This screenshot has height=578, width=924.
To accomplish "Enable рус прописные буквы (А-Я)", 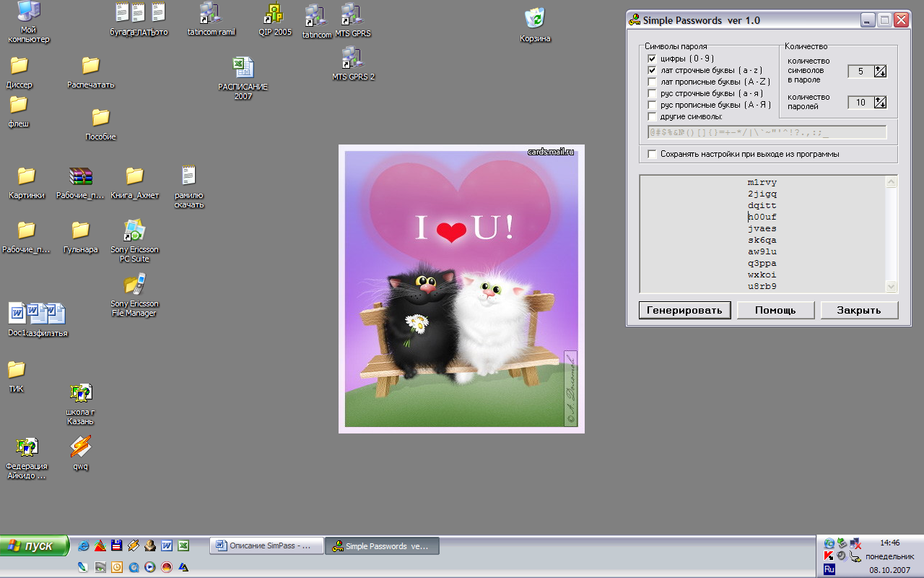I will [652, 105].
